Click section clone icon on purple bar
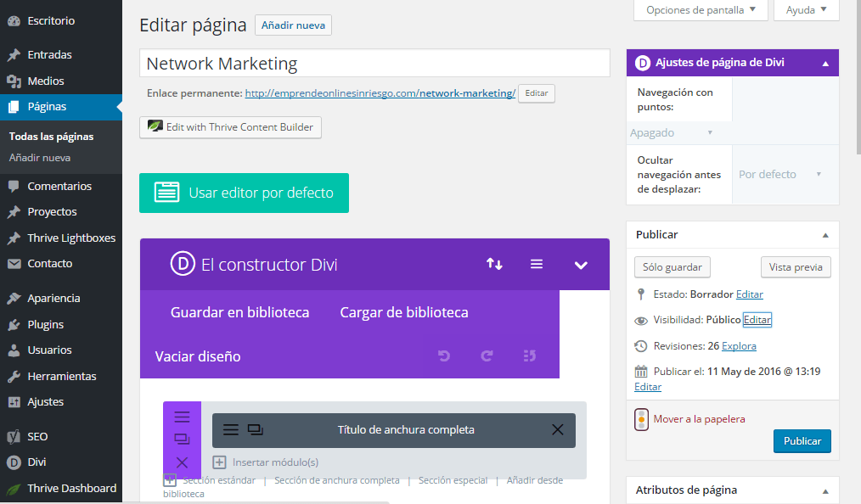 coord(183,440)
